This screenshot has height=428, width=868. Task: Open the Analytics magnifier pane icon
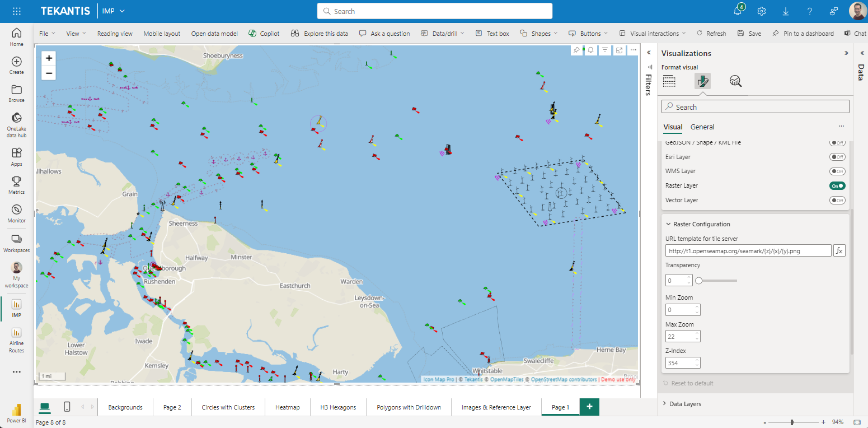click(x=735, y=81)
